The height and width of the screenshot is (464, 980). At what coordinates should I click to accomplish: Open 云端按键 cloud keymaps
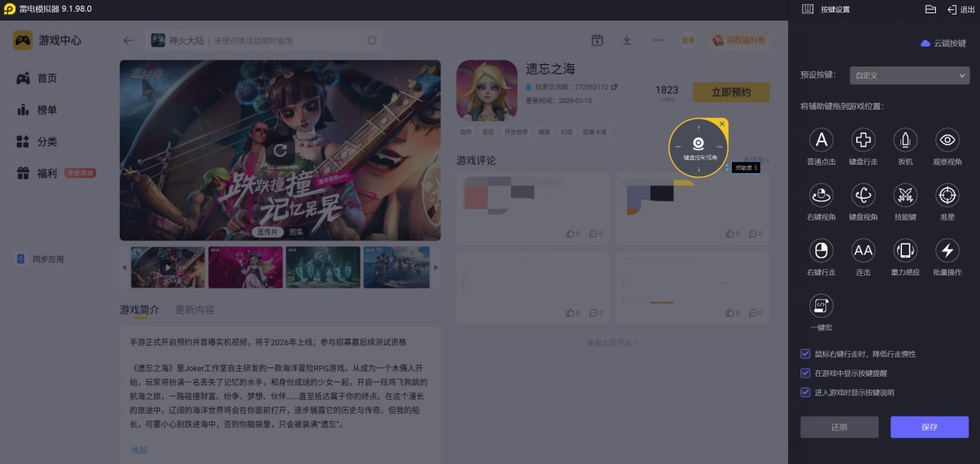[x=944, y=43]
